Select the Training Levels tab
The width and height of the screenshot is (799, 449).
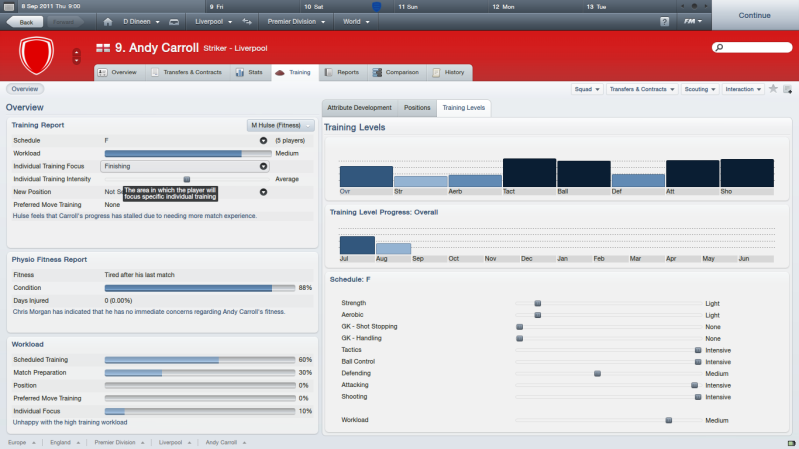[464, 108]
